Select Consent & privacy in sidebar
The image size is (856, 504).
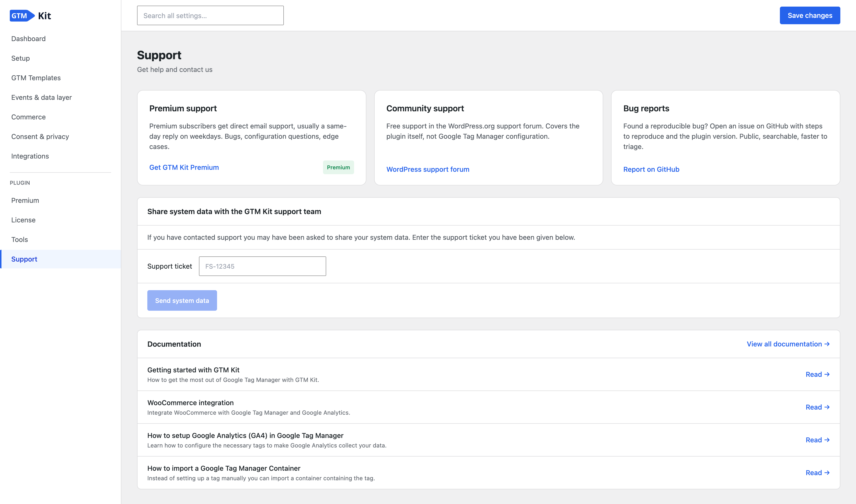pos(40,137)
